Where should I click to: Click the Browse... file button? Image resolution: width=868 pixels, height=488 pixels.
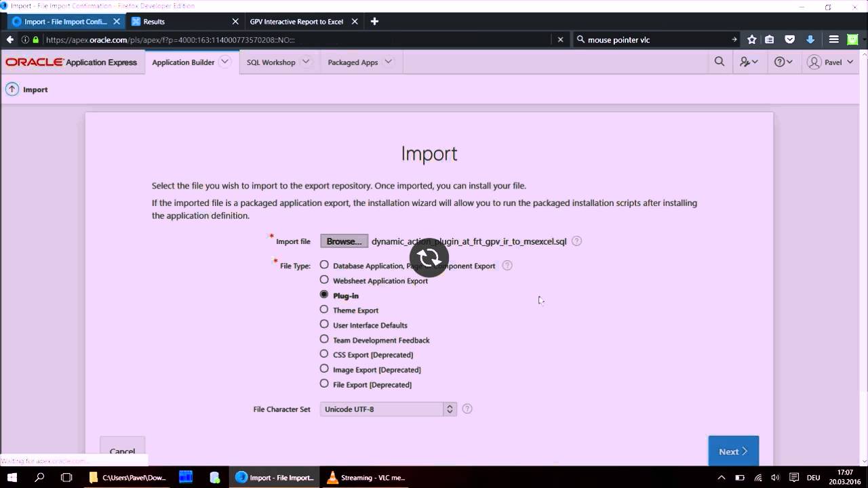coord(344,241)
